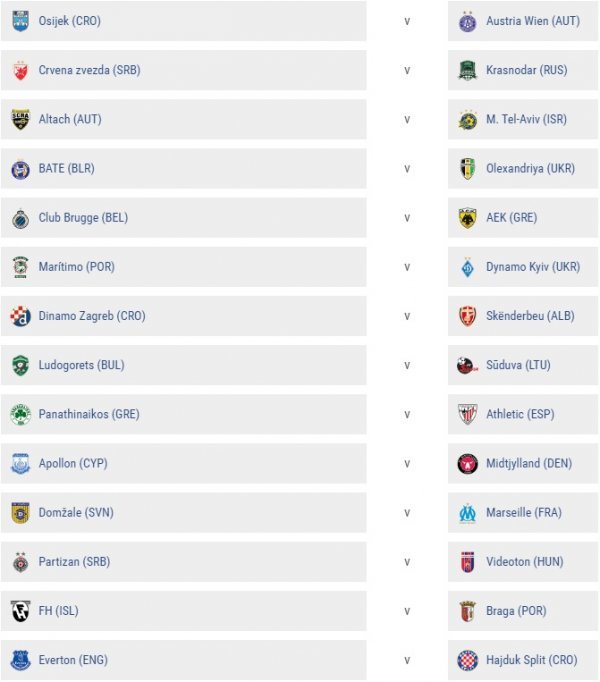Click the AEK yellow eagle badge

pyautogui.click(x=468, y=218)
